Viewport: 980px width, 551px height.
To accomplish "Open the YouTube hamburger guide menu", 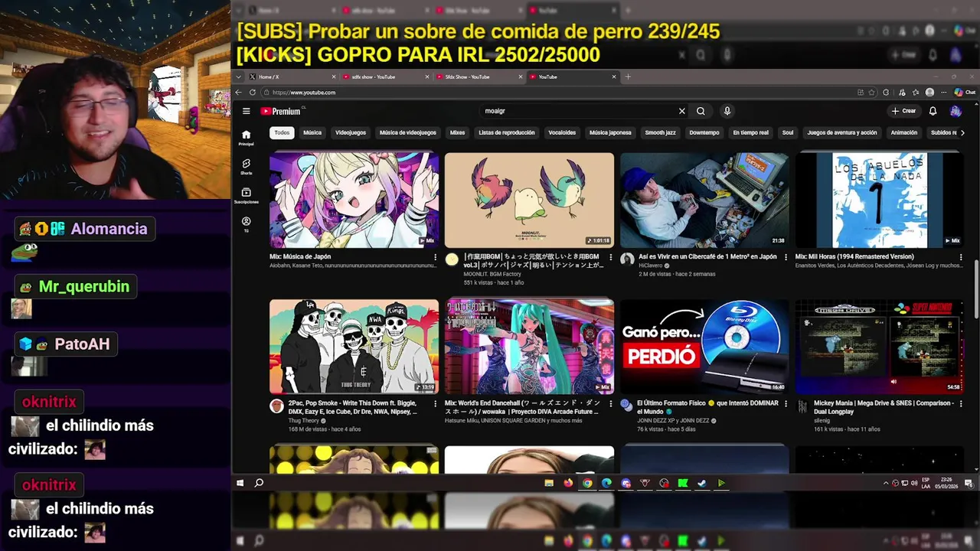I will click(246, 111).
